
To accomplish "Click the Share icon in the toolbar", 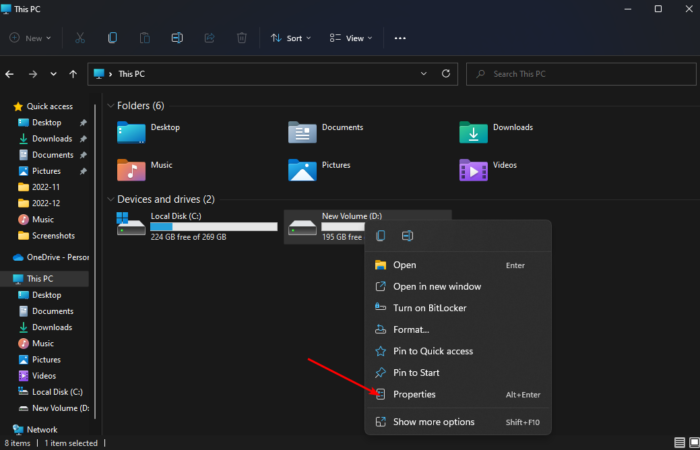I will point(209,38).
